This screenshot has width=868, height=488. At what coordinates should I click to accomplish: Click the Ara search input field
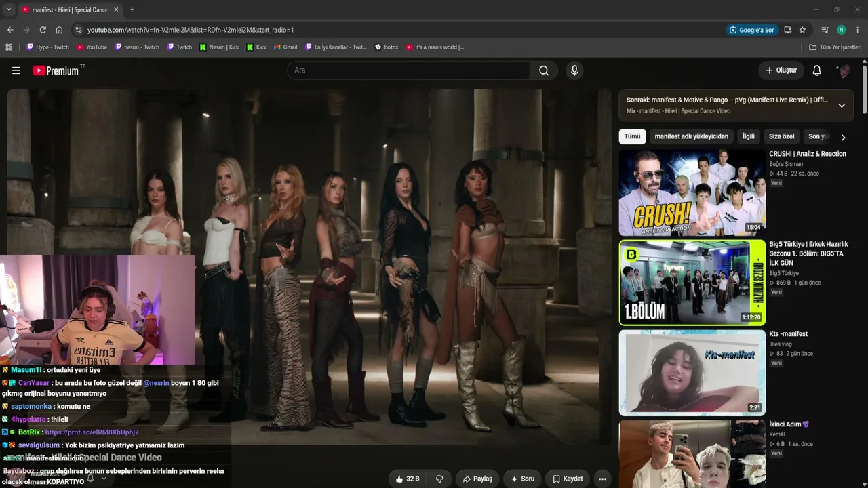pyautogui.click(x=408, y=70)
